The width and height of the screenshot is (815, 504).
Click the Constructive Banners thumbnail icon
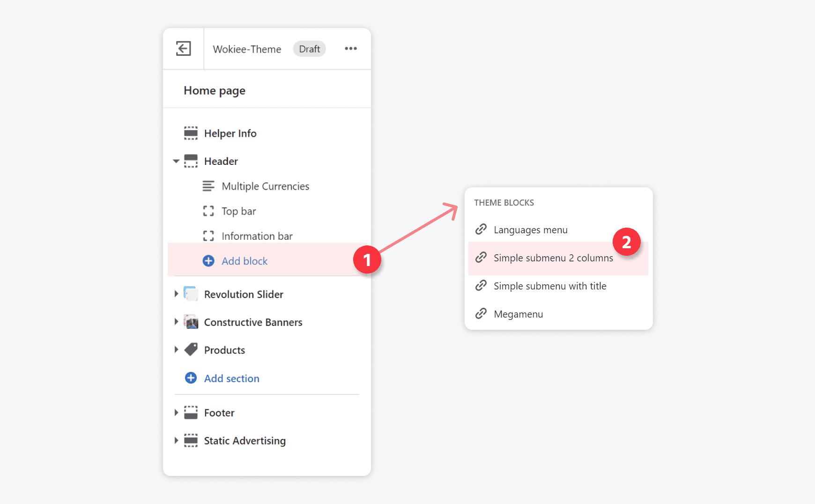point(191,322)
